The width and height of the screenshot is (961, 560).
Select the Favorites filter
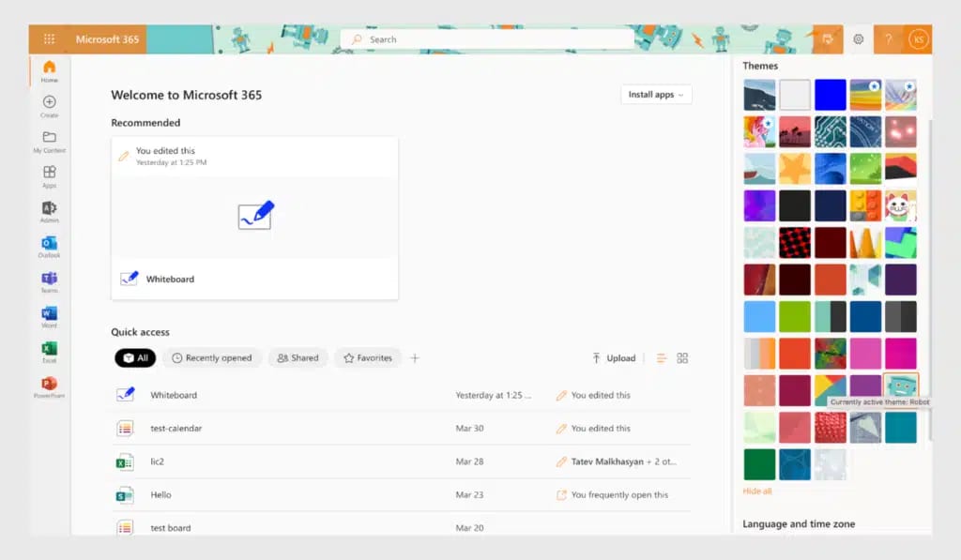pos(368,357)
